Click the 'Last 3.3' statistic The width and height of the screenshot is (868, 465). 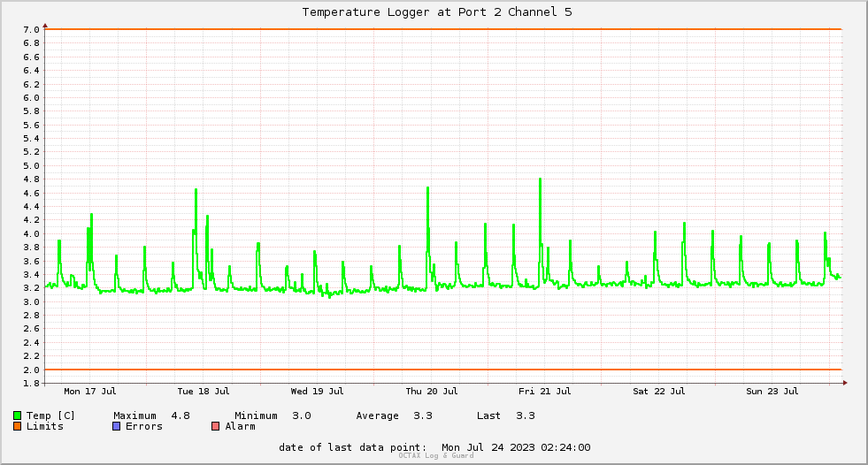point(506,415)
